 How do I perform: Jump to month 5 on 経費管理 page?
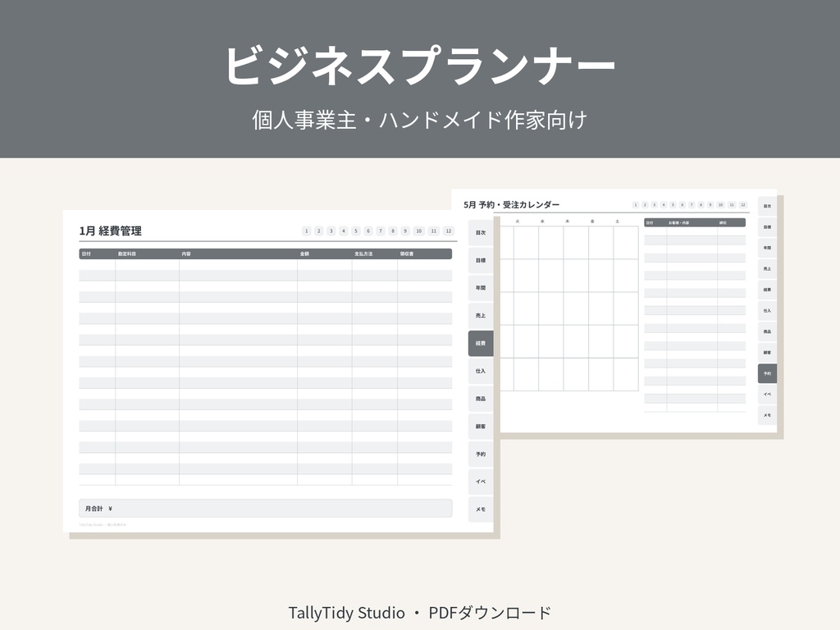pos(356,231)
